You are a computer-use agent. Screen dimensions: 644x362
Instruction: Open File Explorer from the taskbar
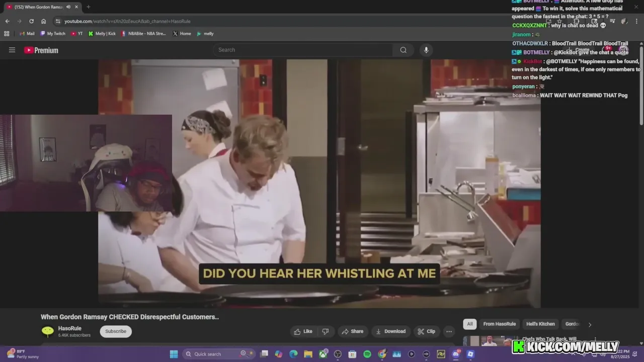click(308, 354)
